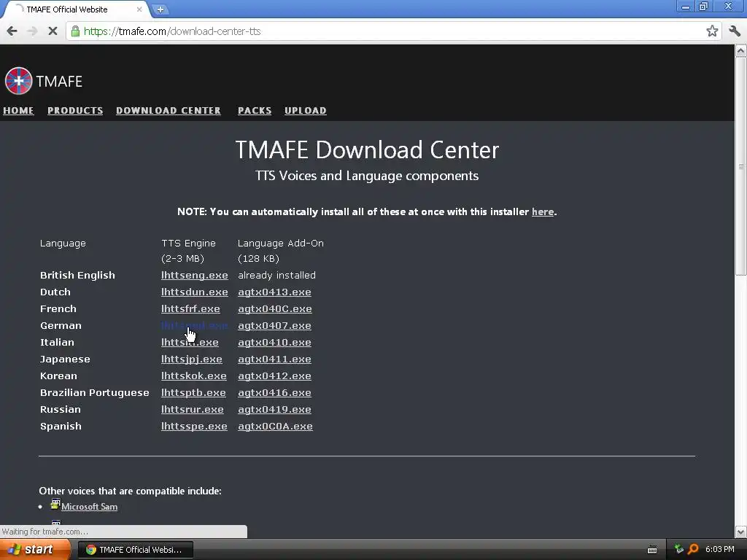This screenshot has width=747, height=560.
Task: Open the UPLOAD menu link
Action: (x=306, y=111)
